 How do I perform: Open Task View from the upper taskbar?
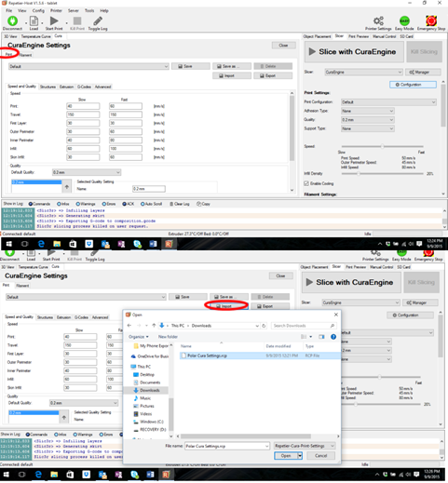point(24,244)
